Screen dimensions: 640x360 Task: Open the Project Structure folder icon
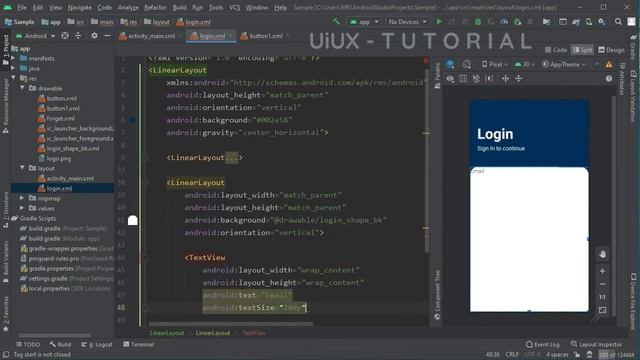(546, 22)
